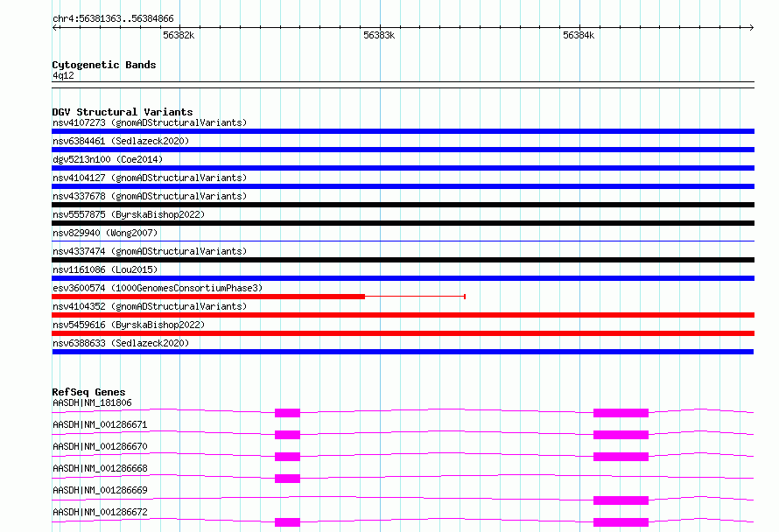This screenshot has width=779, height=532.
Task: Click the nsv4104127 gnomAD variant label
Action: tap(150, 178)
